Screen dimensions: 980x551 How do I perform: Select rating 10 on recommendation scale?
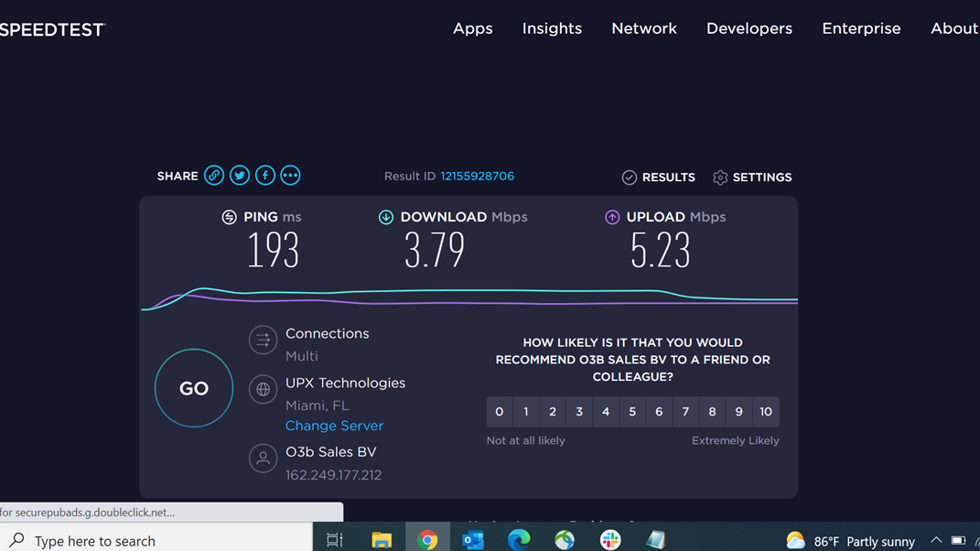766,412
